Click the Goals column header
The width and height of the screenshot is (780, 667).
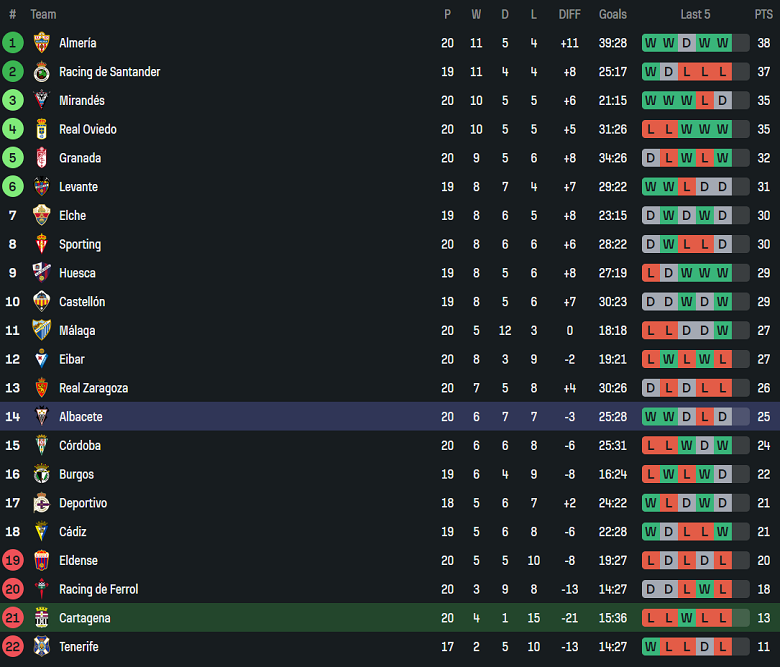click(x=612, y=14)
